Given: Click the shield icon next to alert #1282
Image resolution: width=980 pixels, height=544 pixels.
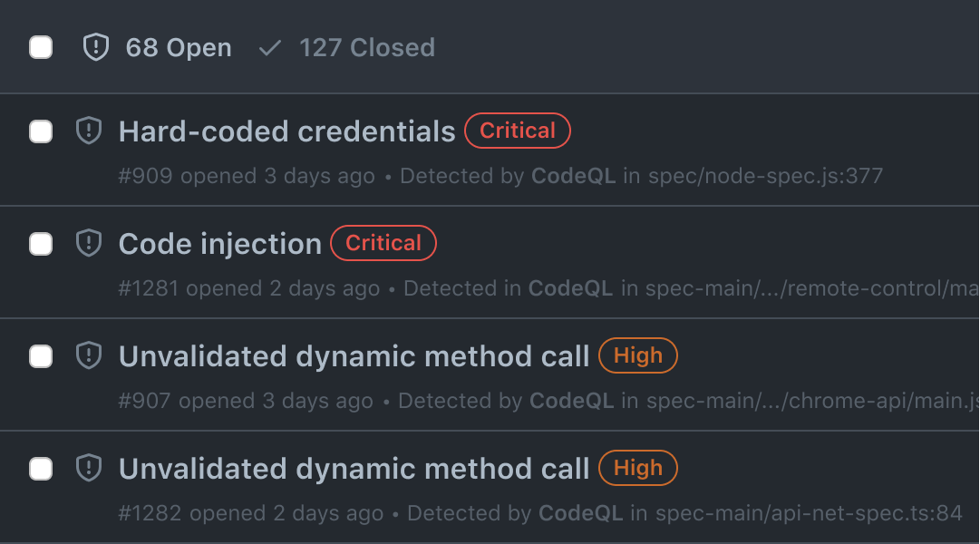Looking at the screenshot, I should coord(88,469).
